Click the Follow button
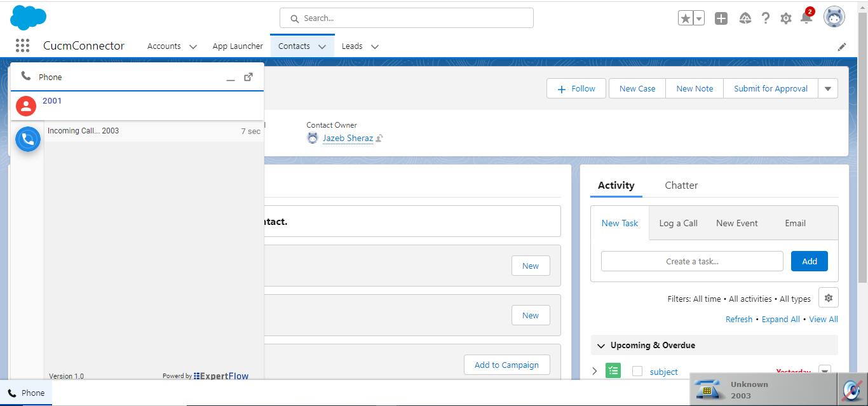868x406 pixels. pos(577,89)
